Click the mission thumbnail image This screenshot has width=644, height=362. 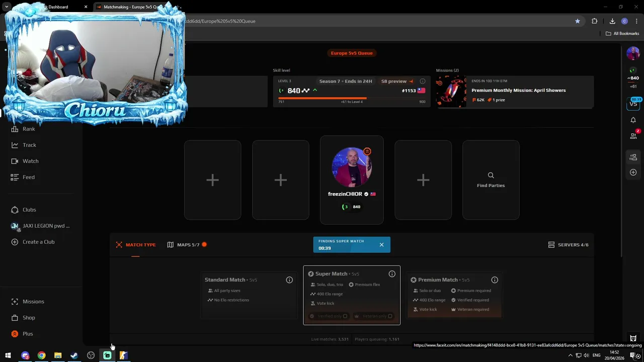pyautogui.click(x=451, y=92)
